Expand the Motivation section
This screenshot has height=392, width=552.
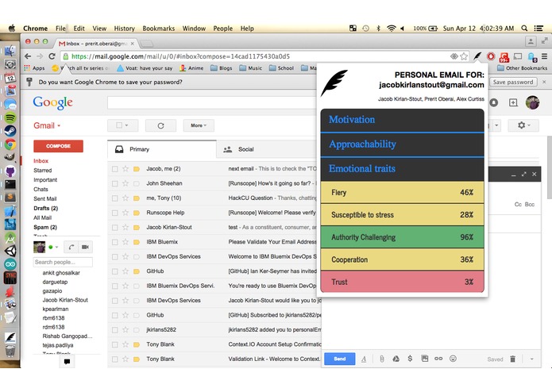tap(403, 121)
